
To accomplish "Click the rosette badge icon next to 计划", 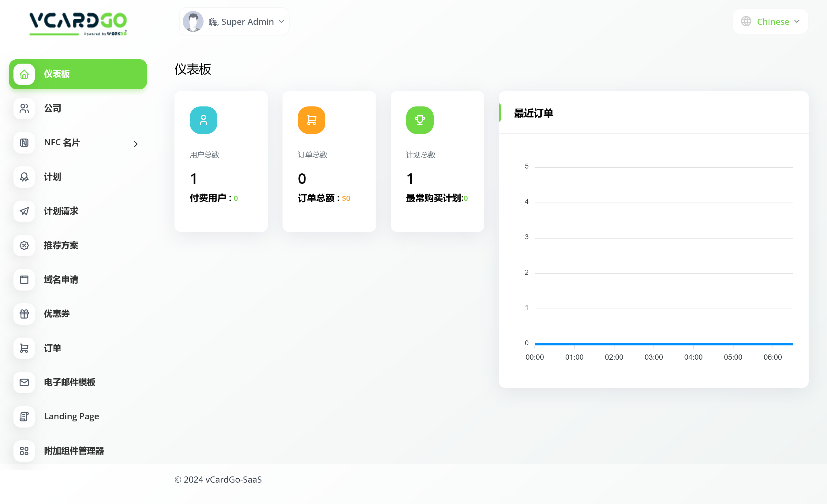I will [x=24, y=177].
